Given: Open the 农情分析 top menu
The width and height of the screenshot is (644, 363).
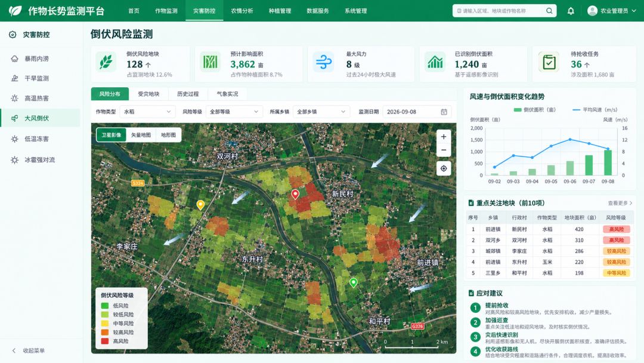Looking at the screenshot, I should tap(242, 11).
